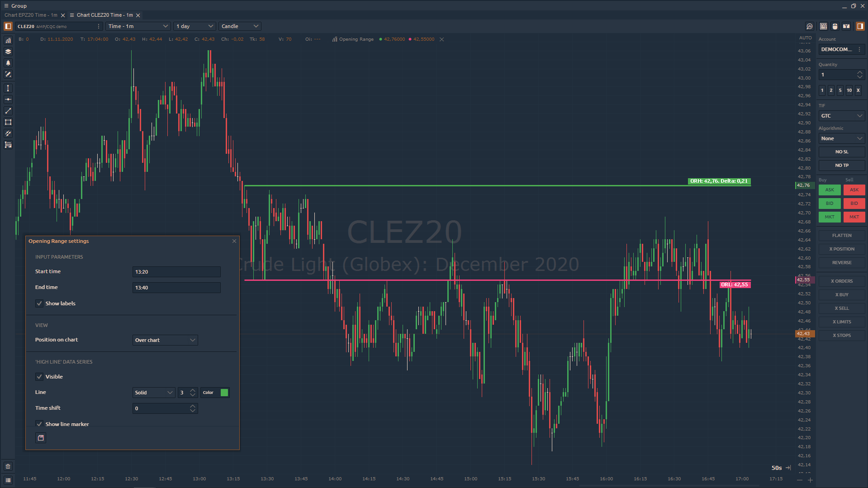Click the alerts bell icon

(x=8, y=63)
